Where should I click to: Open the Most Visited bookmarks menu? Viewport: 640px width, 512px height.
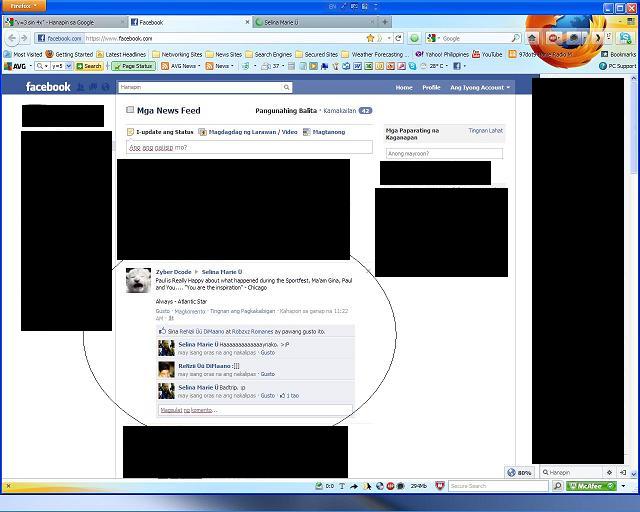[23, 54]
